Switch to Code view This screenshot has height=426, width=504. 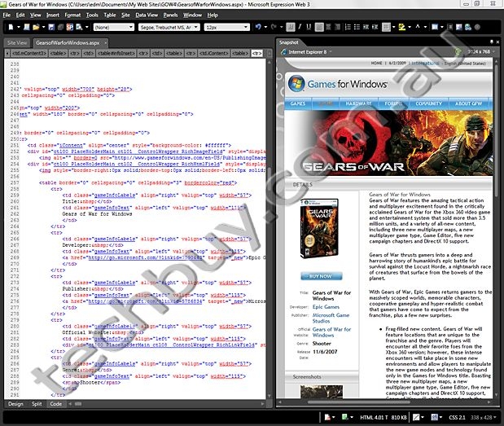(x=56, y=404)
